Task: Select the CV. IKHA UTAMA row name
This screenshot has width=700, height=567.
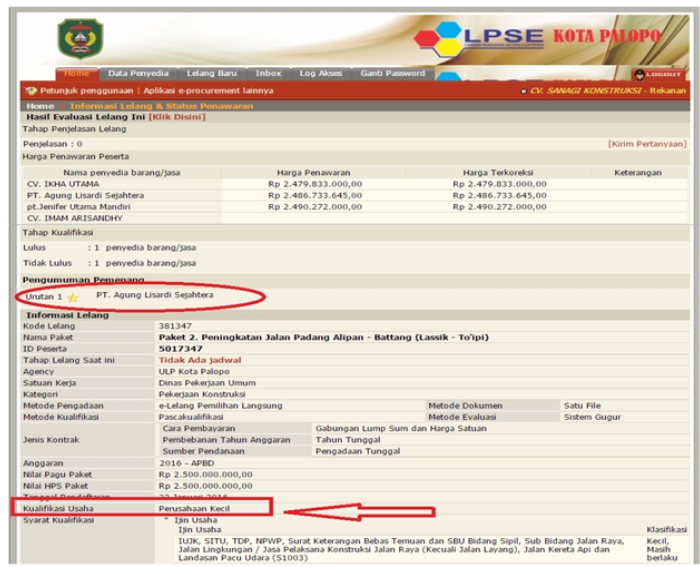Action: pos(63,184)
